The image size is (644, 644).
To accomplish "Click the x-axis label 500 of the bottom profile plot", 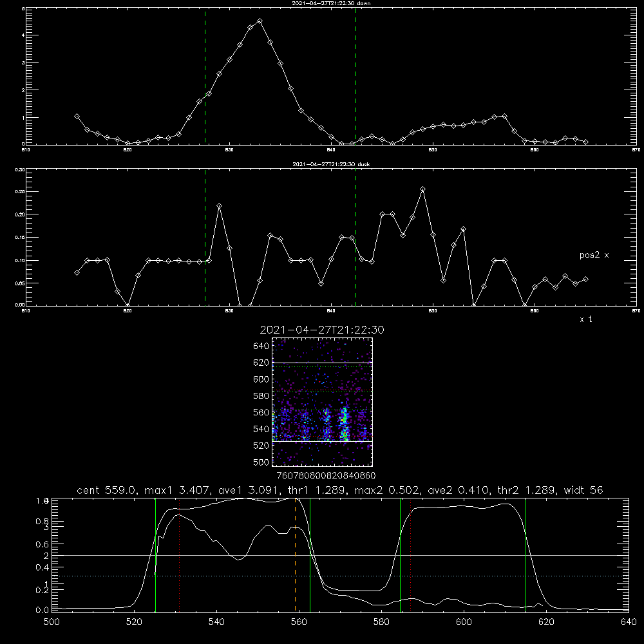I will [x=52, y=621].
